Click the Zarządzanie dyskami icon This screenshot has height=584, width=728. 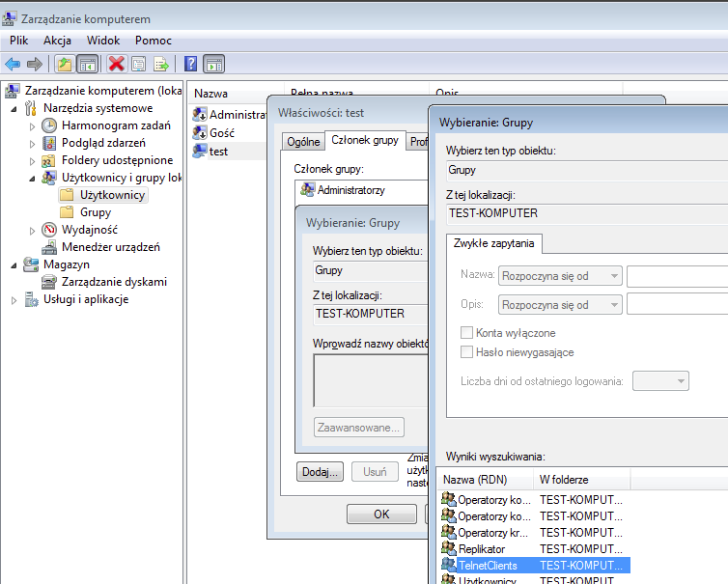tap(49, 282)
